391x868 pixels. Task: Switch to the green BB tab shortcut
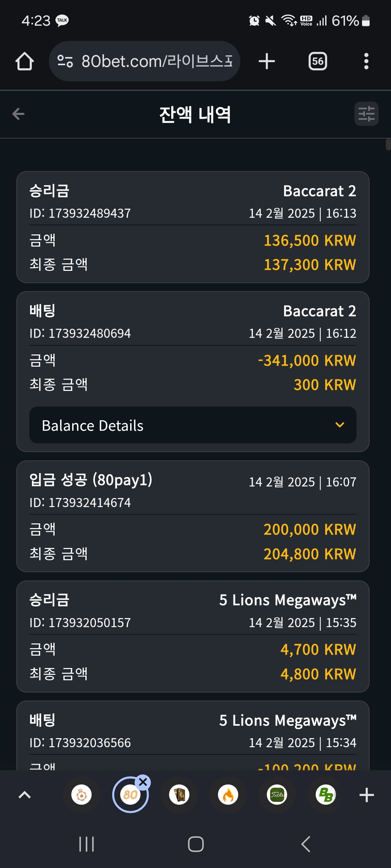click(x=326, y=795)
